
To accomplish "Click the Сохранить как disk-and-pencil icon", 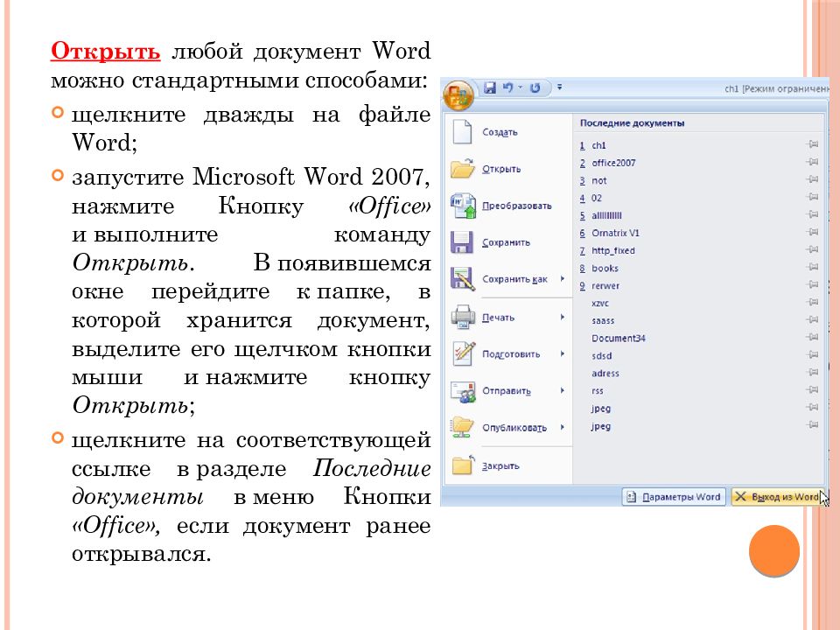I will [x=463, y=278].
